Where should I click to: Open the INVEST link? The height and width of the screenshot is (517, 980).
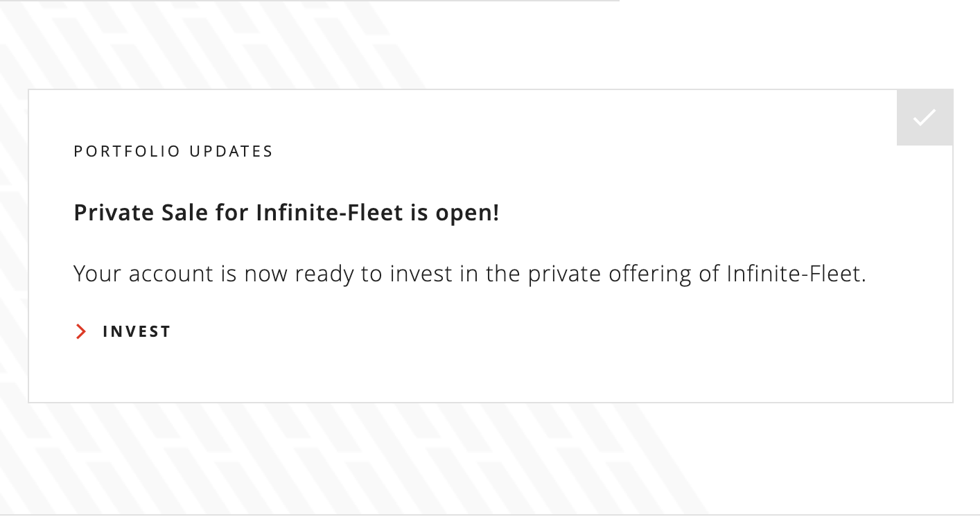pos(137,332)
